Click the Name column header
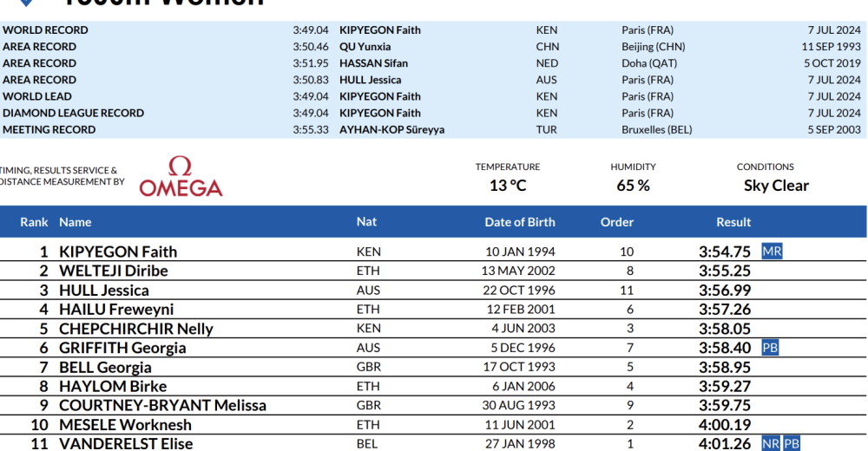The height and width of the screenshot is (451, 868). click(76, 222)
